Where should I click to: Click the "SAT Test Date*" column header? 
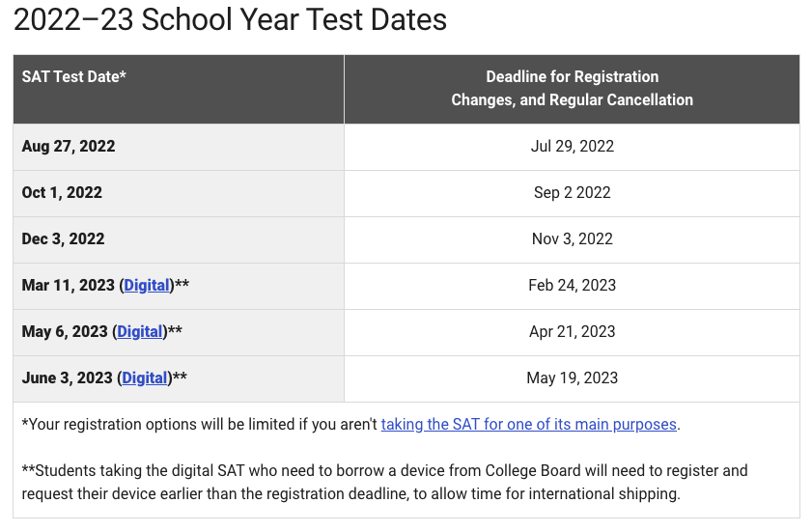tap(74, 76)
